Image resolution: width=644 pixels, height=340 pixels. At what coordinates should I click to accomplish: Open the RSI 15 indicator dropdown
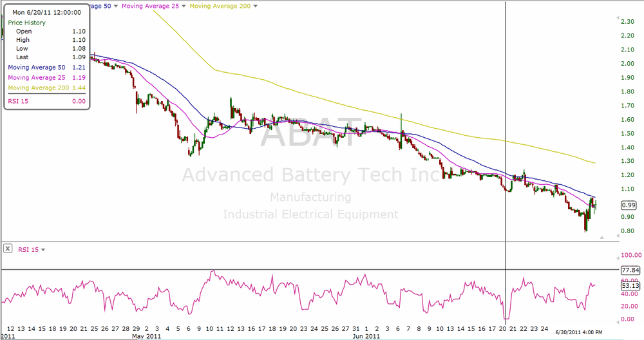[43, 250]
